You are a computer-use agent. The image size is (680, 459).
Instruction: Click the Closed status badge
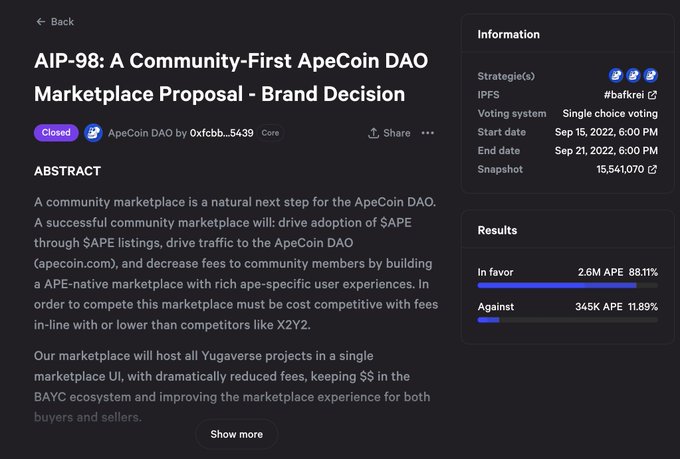tap(56, 132)
